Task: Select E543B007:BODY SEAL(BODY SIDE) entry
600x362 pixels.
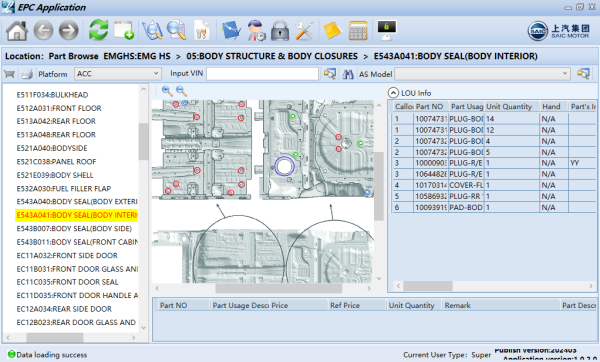Action: click(74, 228)
